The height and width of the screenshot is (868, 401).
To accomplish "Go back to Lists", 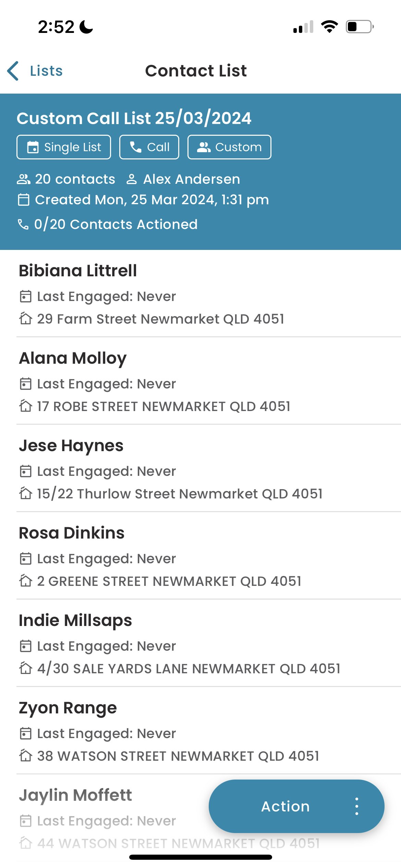I will (x=35, y=71).
